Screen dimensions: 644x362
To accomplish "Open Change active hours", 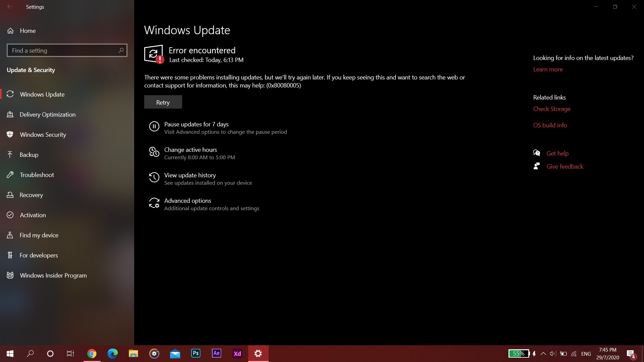I will (x=191, y=149).
